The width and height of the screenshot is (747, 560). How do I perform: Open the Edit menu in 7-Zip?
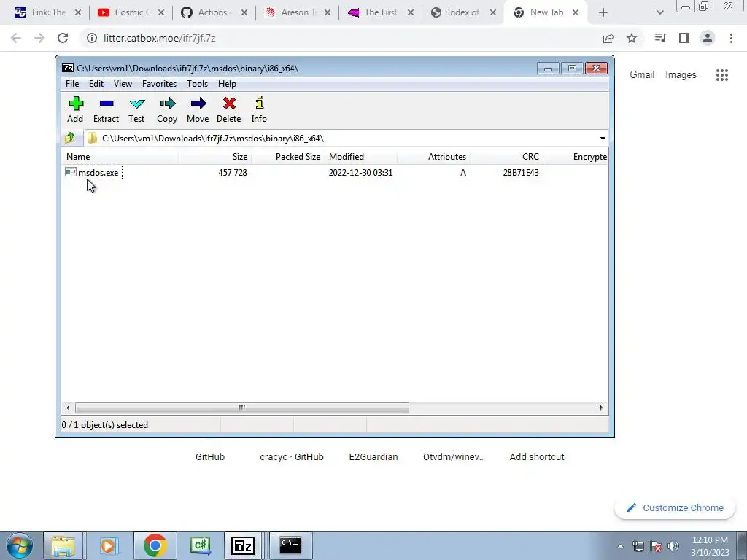[x=96, y=84]
